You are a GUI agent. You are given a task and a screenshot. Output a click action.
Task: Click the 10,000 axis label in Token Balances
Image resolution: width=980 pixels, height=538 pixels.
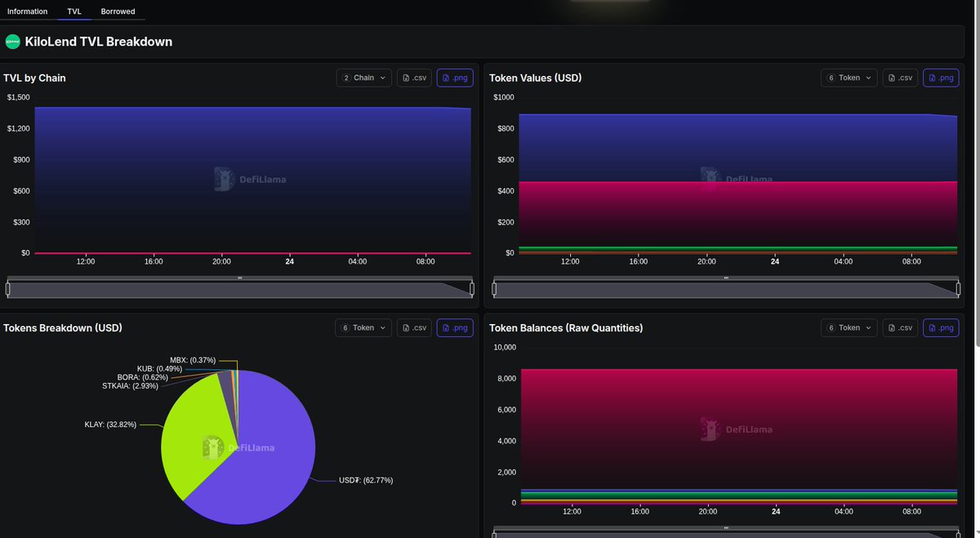coord(503,347)
